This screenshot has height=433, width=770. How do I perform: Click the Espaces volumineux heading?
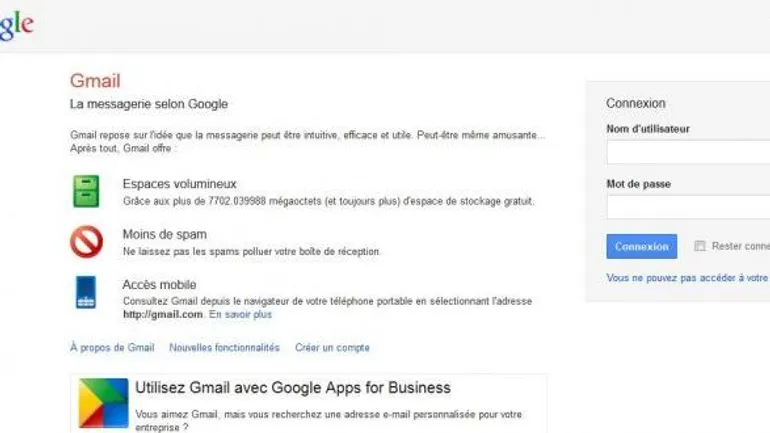click(x=179, y=184)
